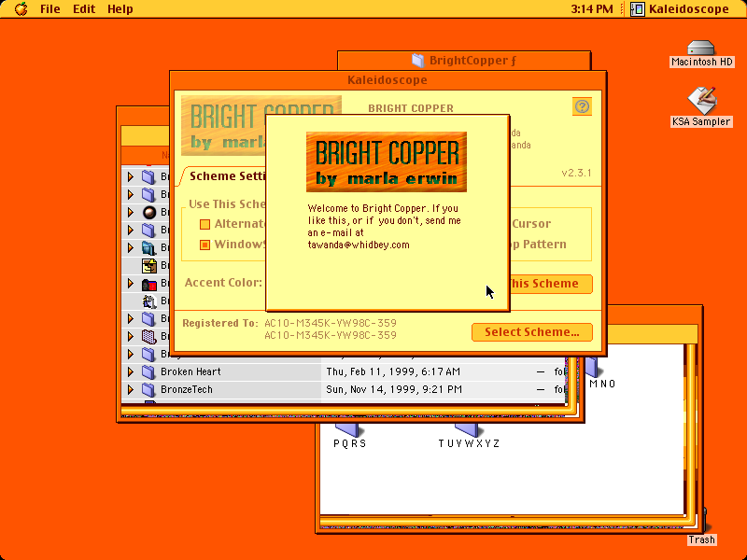Viewport: 747px width, 560px height.
Task: Click the help question mark icon in Kaleidoscope
Action: coord(582,106)
